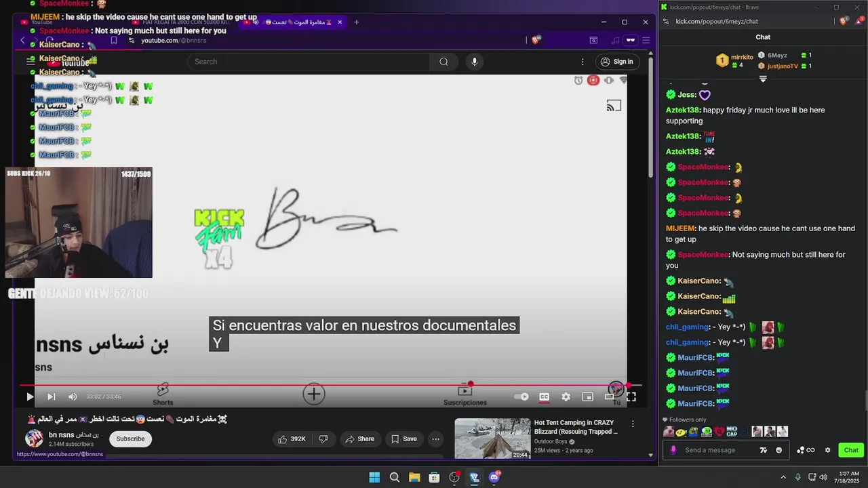Click YouTube search magnifier button
The image size is (868, 488).
coord(443,62)
